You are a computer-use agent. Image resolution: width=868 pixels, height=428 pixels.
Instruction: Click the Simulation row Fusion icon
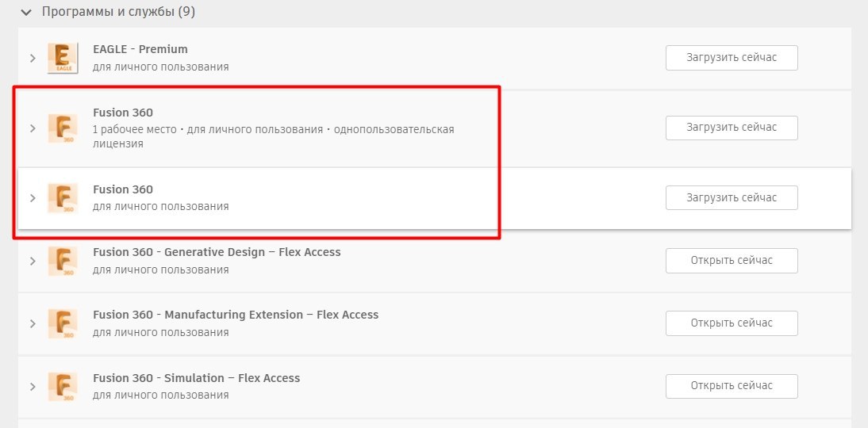[x=63, y=387]
